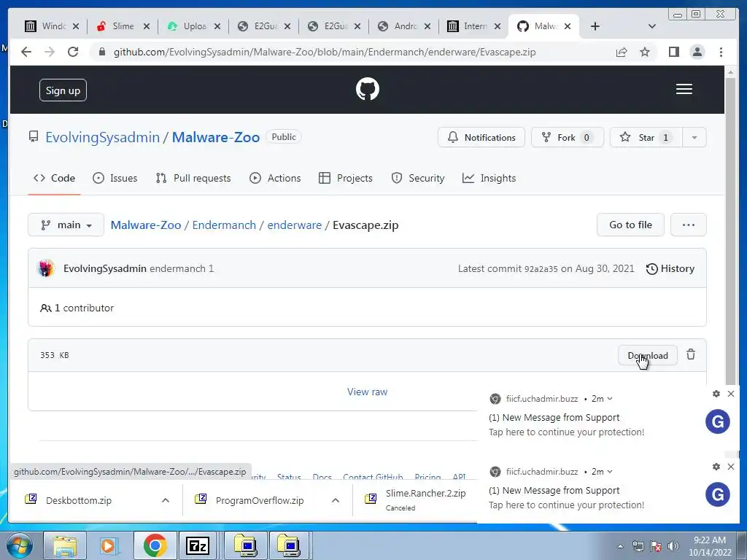The image size is (747, 560).
Task: Download Evascape.zip file
Action: (648, 355)
